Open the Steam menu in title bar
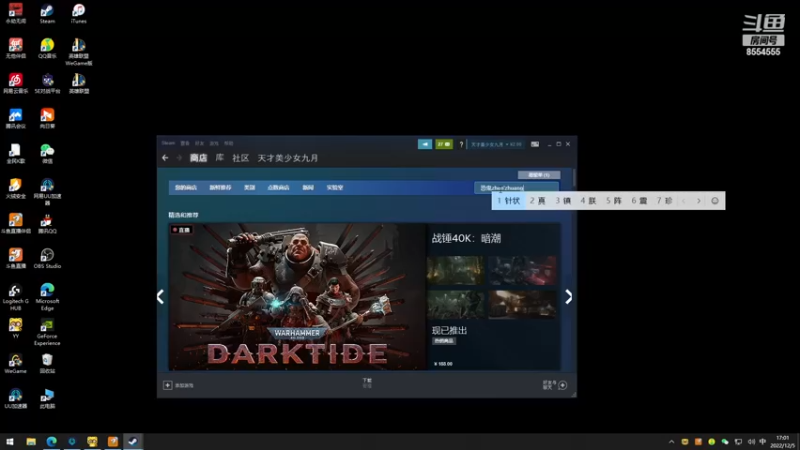The width and height of the screenshot is (800, 450). pos(168,143)
